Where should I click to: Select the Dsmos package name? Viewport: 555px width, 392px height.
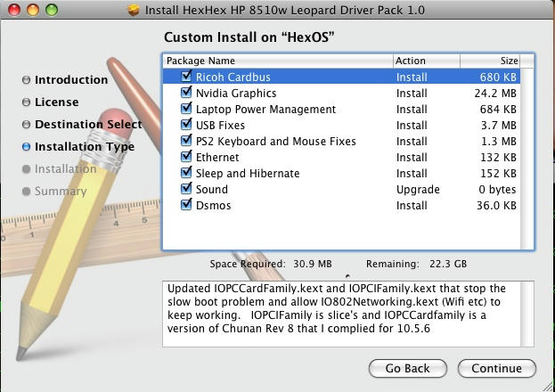point(214,206)
